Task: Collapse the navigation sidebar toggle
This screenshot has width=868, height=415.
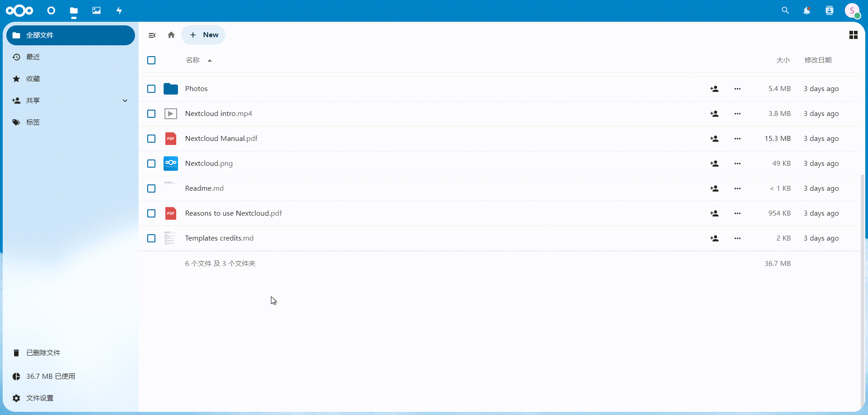Action: pyautogui.click(x=152, y=35)
